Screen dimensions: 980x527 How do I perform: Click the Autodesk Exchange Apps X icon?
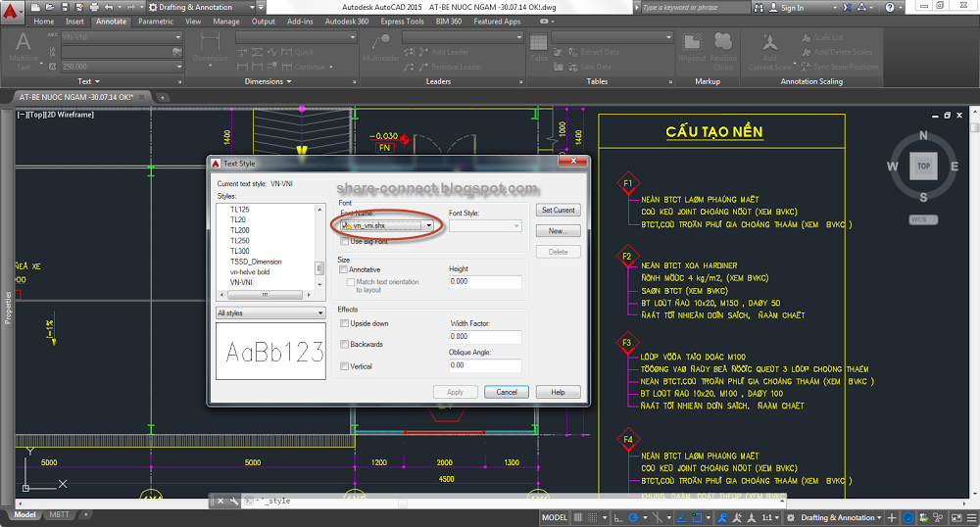pos(847,8)
